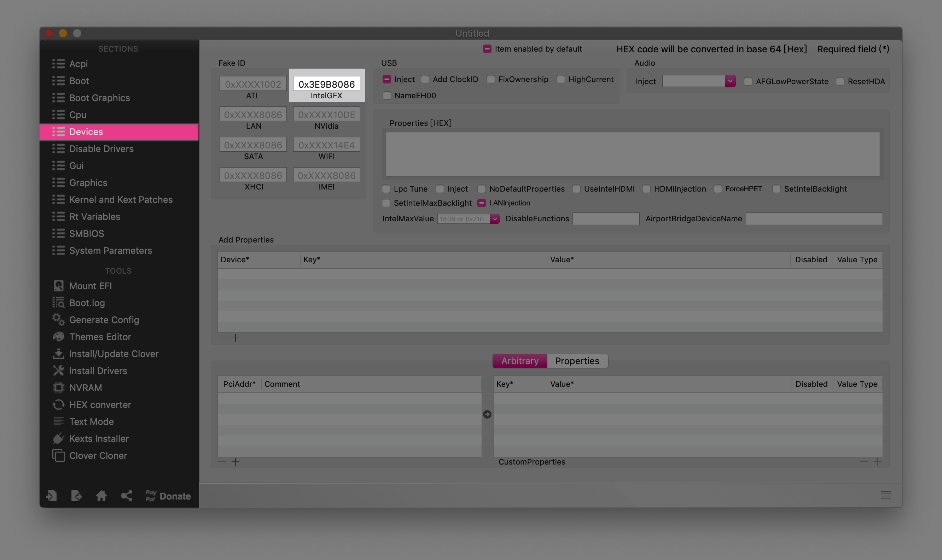The width and height of the screenshot is (942, 560).
Task: Enable ResetHDA checkbox
Action: pos(840,82)
